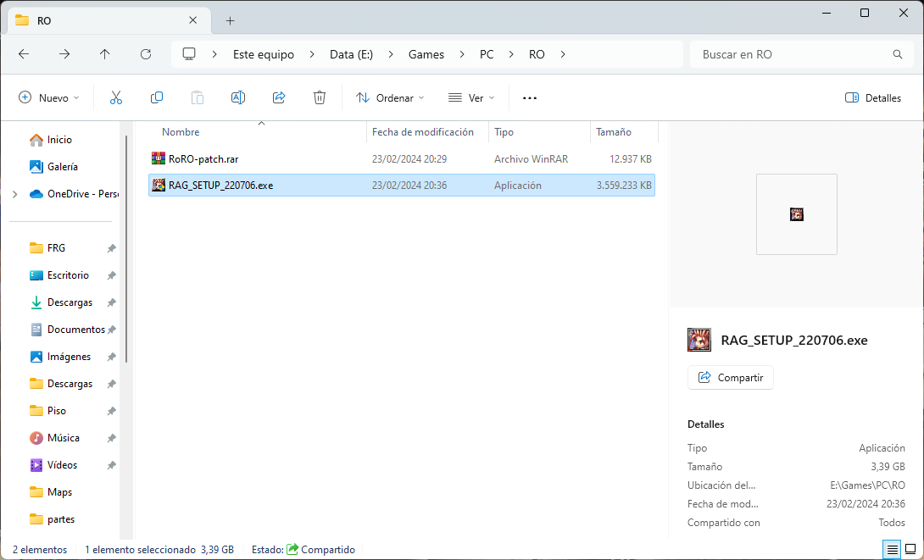The width and height of the screenshot is (924, 560).
Task: Click the Copy icon in toolbar
Action: click(x=157, y=97)
